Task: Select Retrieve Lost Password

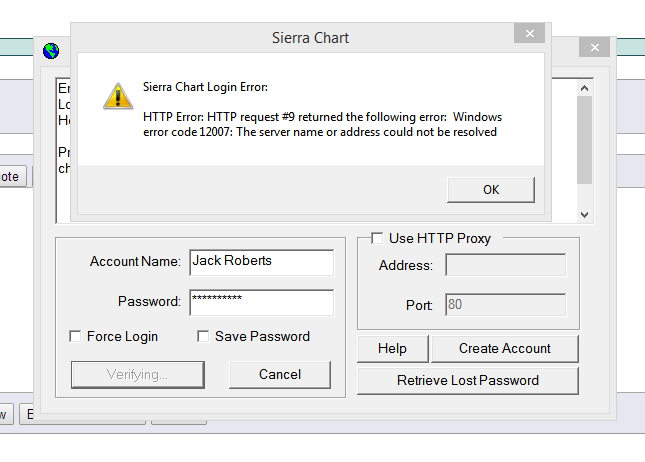Action: pos(467,380)
